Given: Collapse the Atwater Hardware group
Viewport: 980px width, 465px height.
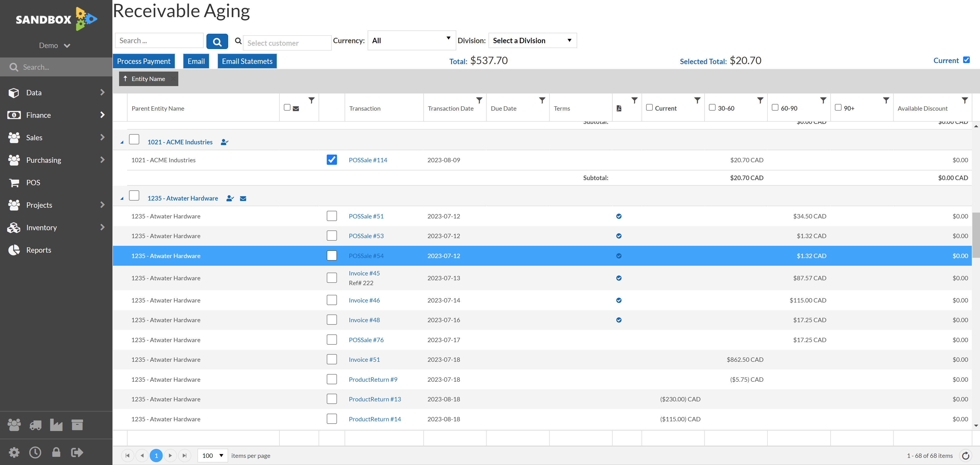Looking at the screenshot, I should [122, 199].
